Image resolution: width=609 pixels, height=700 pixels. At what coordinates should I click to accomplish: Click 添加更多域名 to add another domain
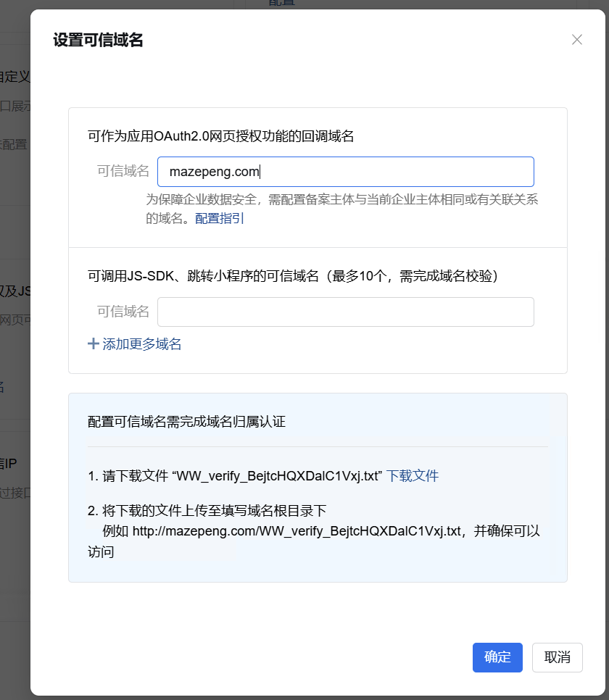tap(141, 343)
